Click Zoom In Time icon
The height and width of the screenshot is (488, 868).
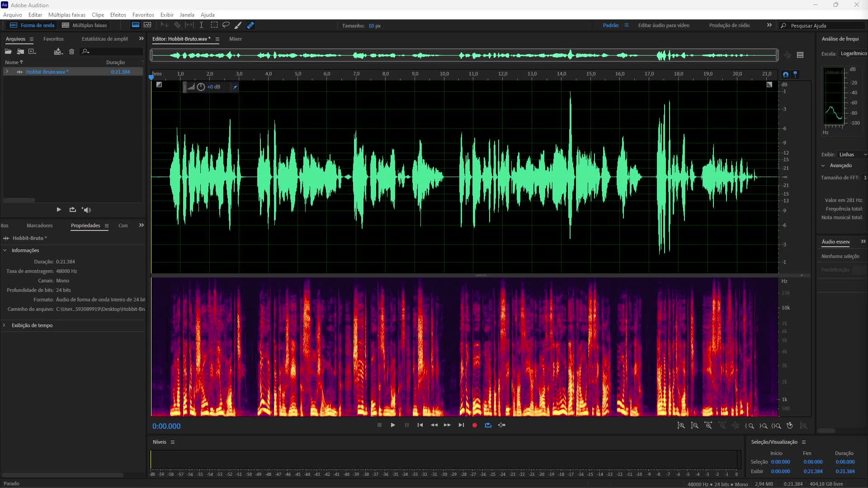(x=708, y=426)
